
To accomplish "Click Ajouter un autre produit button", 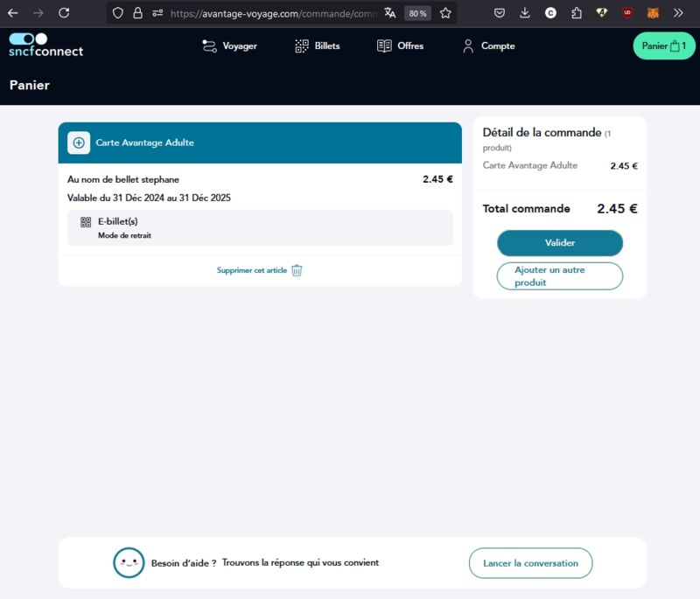I will click(x=560, y=276).
